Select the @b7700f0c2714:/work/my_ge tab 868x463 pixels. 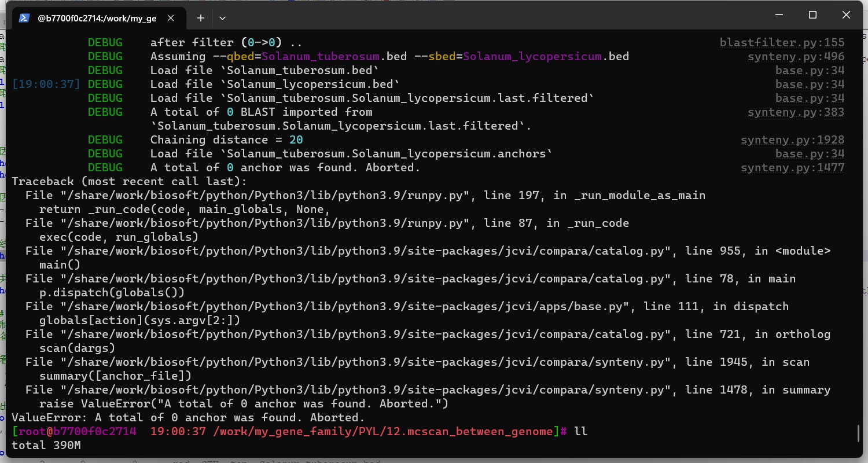coord(97,18)
